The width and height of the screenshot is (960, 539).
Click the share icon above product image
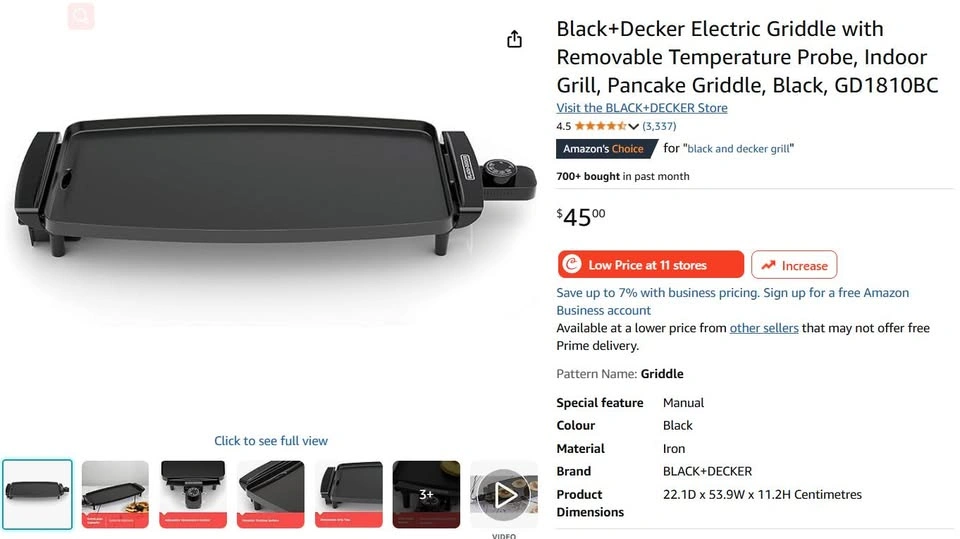[514, 39]
